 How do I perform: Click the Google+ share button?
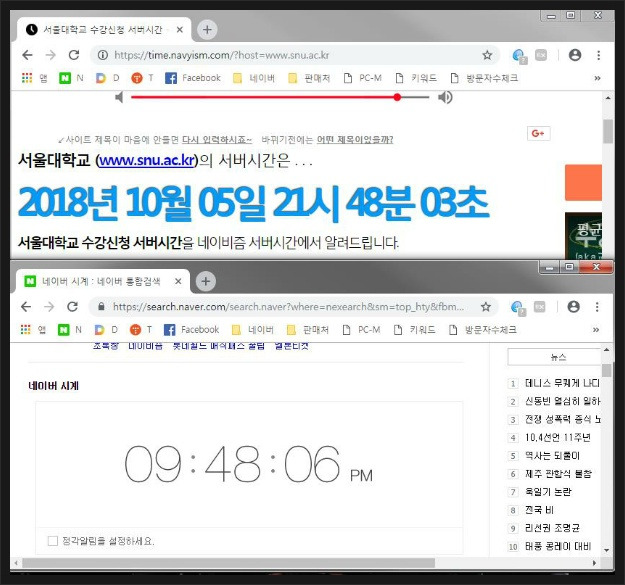pyautogui.click(x=539, y=133)
